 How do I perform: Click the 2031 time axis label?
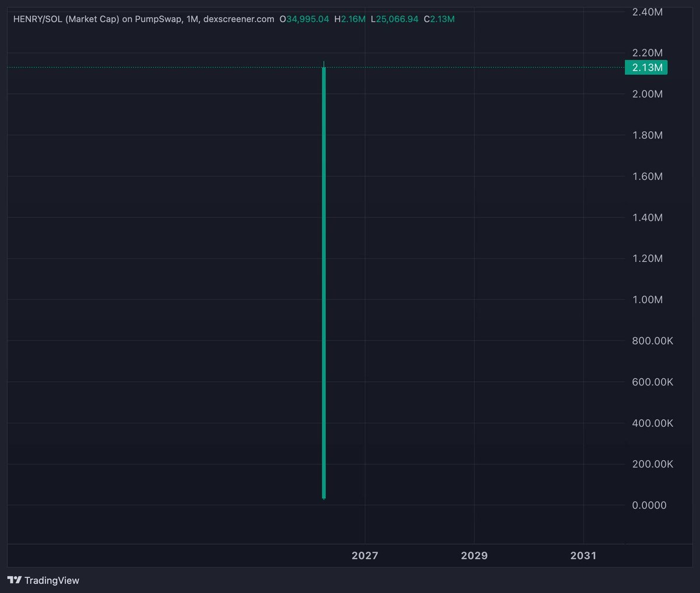tap(583, 556)
